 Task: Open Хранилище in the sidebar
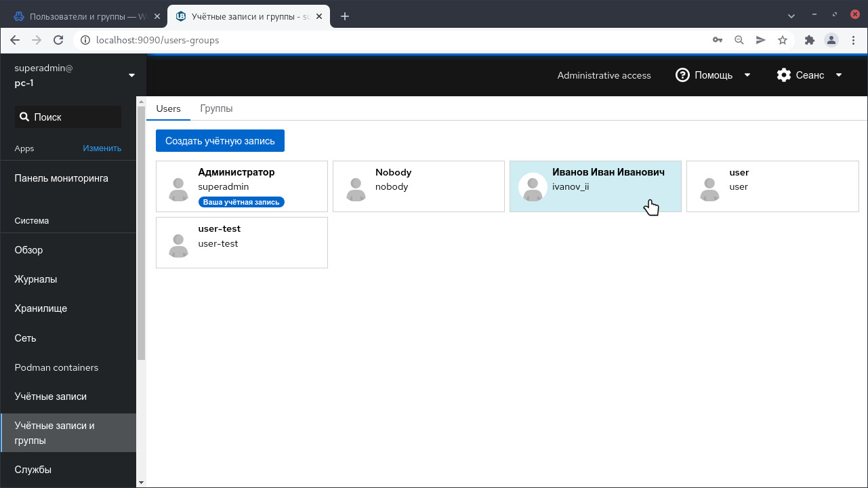[x=68, y=308]
